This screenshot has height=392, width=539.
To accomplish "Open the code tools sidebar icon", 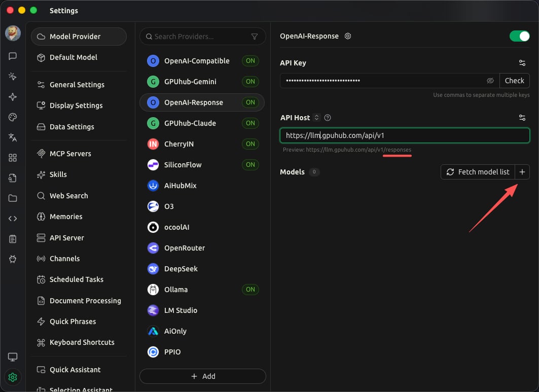I will click(13, 219).
